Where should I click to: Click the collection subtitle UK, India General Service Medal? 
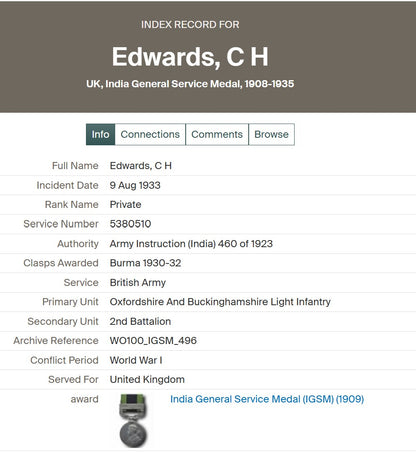point(190,84)
